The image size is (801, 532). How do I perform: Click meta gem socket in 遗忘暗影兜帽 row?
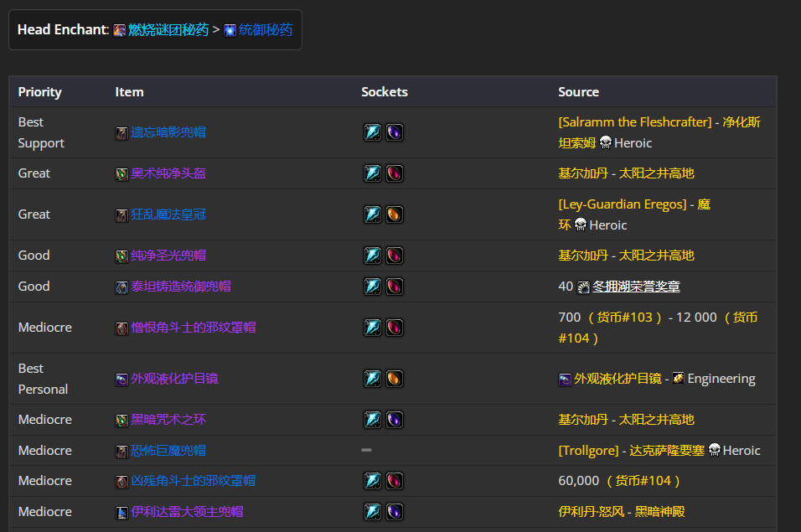(373, 132)
